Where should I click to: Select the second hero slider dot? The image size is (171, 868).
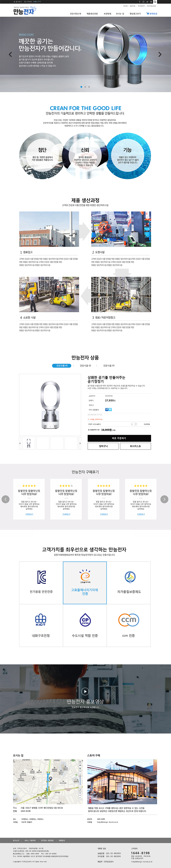(85, 87)
